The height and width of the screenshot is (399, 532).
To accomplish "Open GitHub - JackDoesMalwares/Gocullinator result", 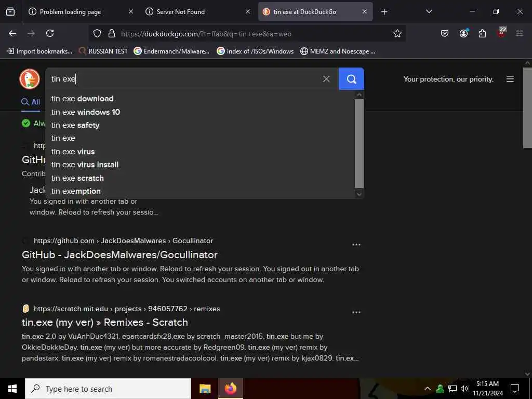I will coord(120,255).
